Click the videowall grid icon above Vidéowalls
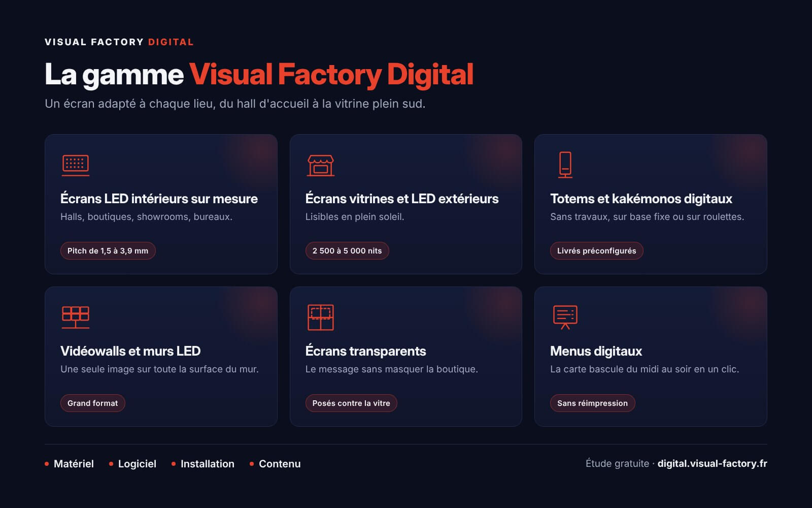 click(76, 317)
